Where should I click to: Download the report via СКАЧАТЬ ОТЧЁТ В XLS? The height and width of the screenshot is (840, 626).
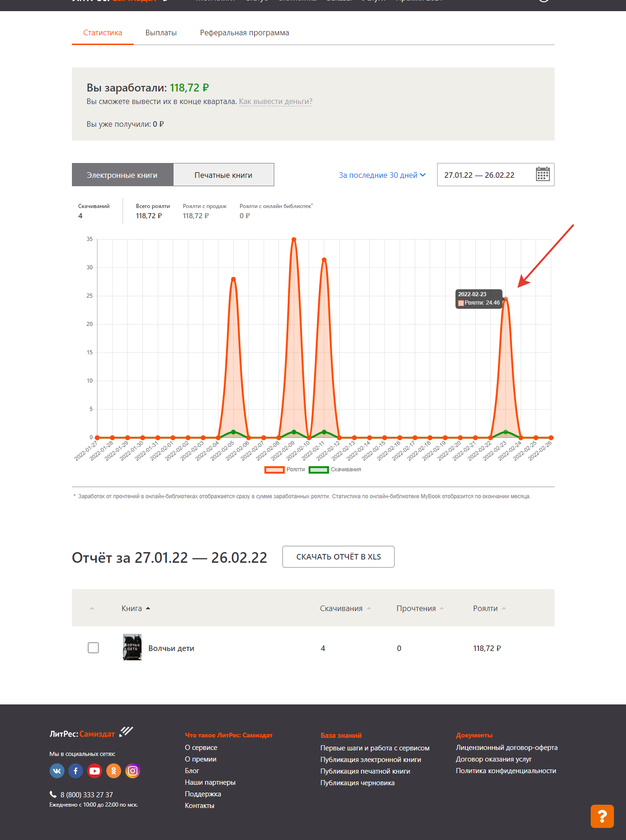[x=338, y=557]
